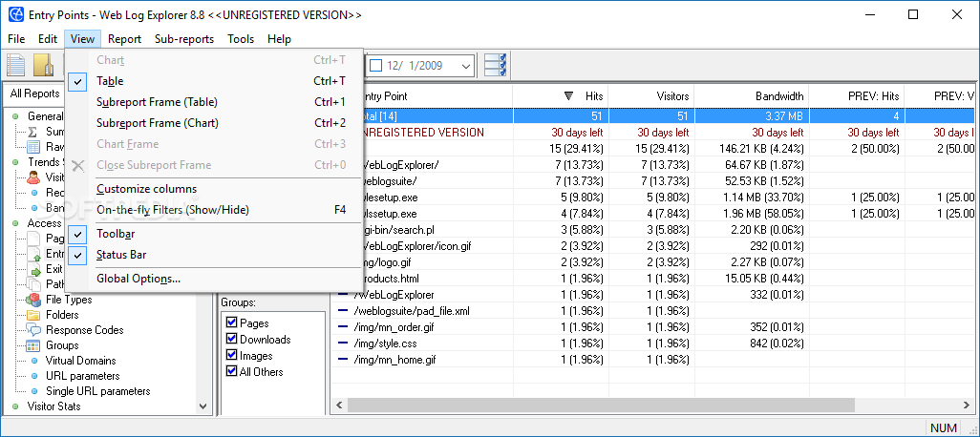980x437 pixels.
Task: Click the yellow folder workspace toolbar icon
Action: (x=44, y=65)
